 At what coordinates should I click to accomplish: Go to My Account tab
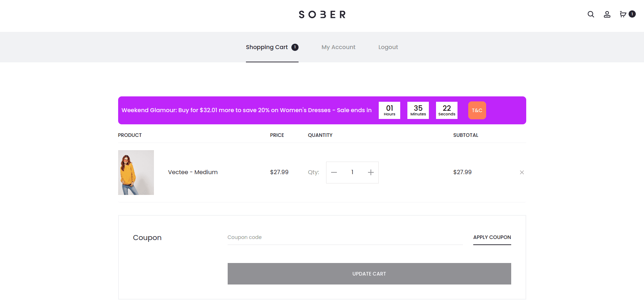point(338,47)
